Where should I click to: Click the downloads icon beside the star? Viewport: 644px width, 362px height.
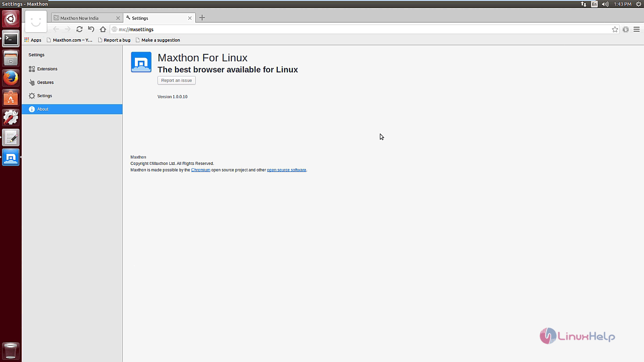click(x=626, y=29)
